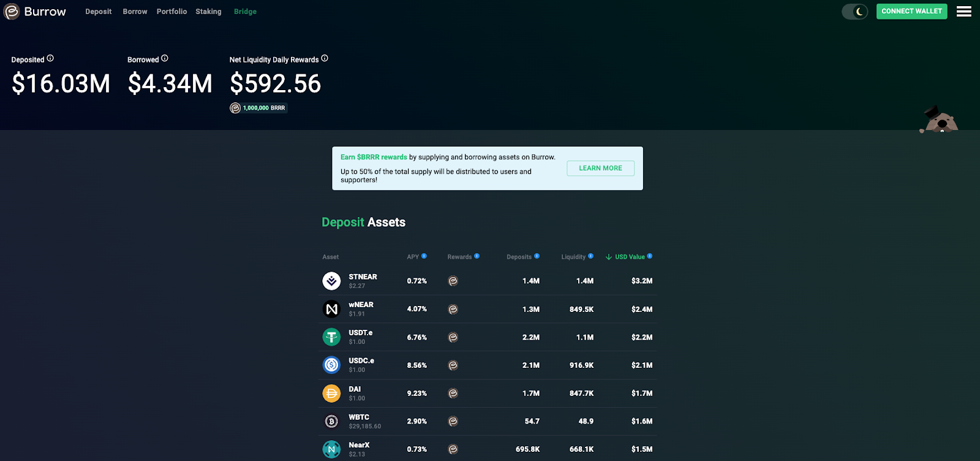Select the STNEAR asset name
This screenshot has height=461, width=980.
(x=363, y=277)
